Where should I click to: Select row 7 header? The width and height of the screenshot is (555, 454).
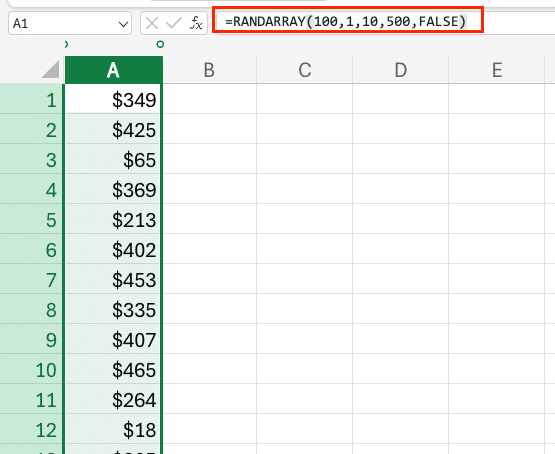[x=32, y=279]
